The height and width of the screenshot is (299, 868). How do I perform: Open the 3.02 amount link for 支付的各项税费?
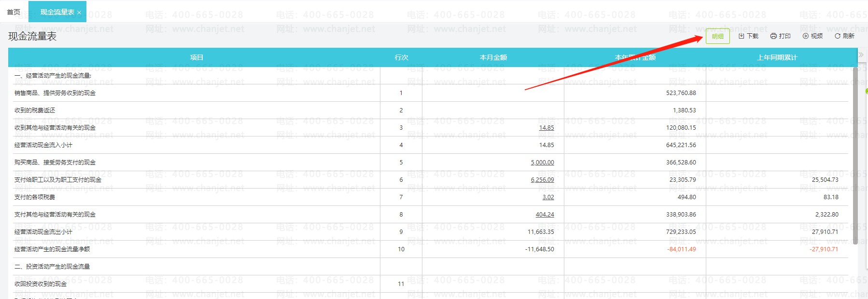point(548,197)
